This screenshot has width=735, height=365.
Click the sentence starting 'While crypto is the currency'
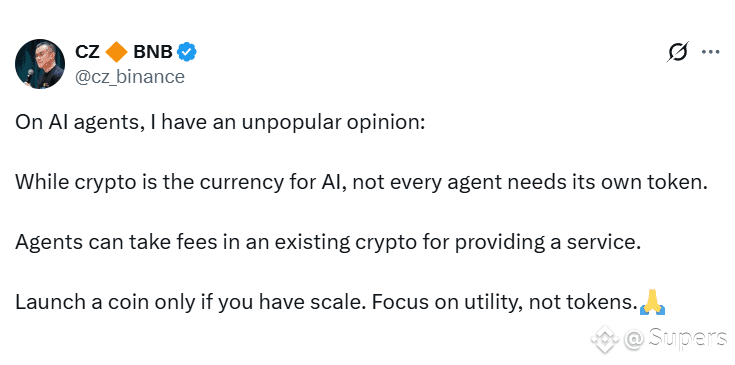pos(361,182)
